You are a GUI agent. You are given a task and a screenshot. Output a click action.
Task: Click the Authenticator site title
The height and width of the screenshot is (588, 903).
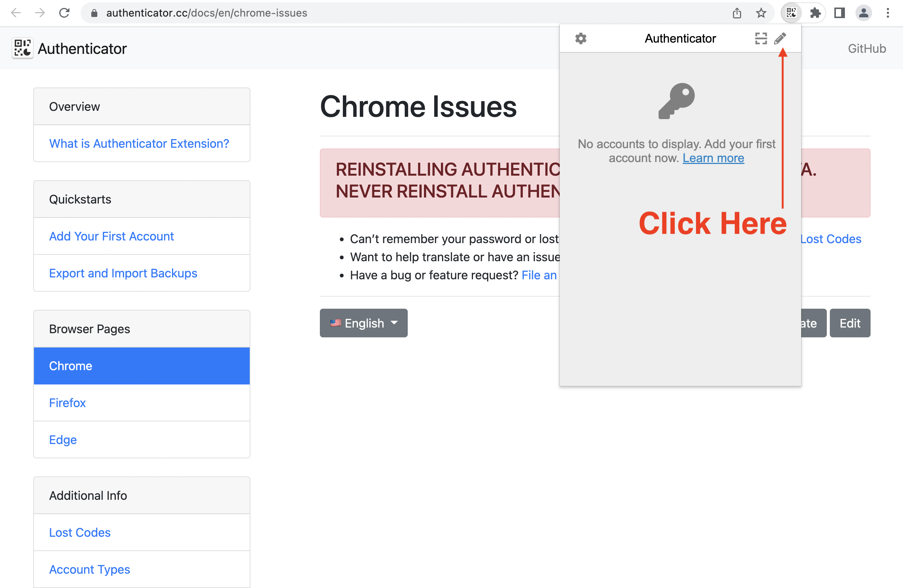(82, 49)
